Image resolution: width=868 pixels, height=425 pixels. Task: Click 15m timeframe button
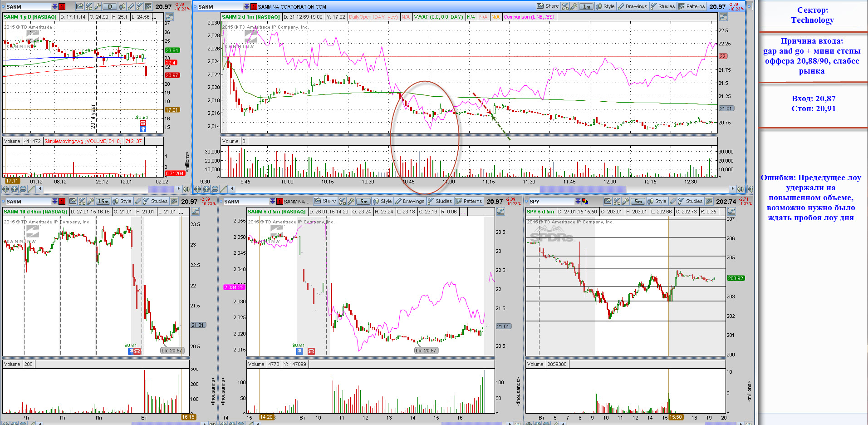(x=103, y=201)
